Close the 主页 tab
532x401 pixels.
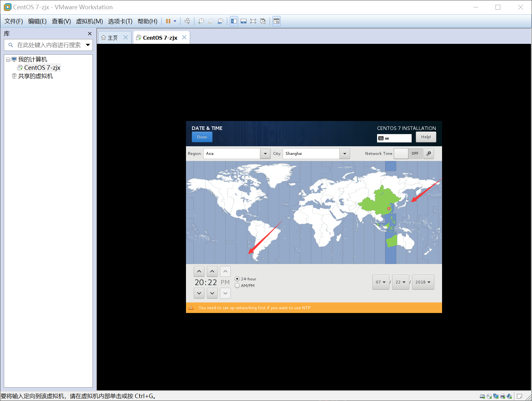(125, 37)
